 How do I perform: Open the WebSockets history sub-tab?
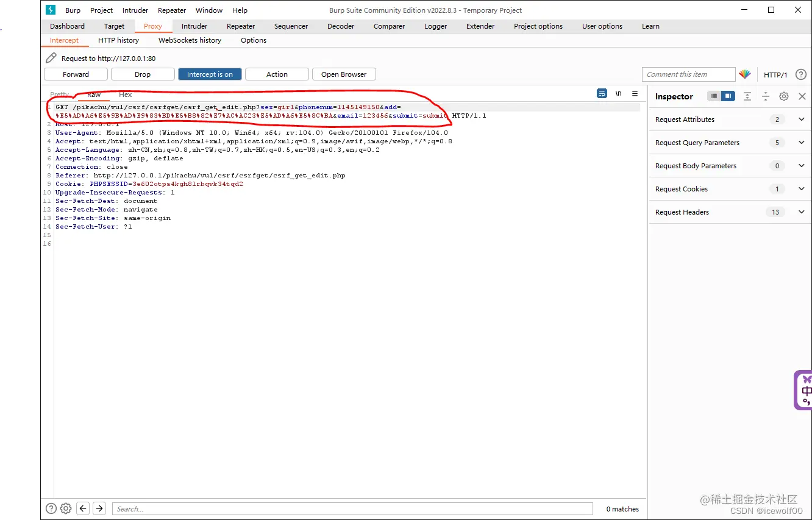tap(190, 40)
